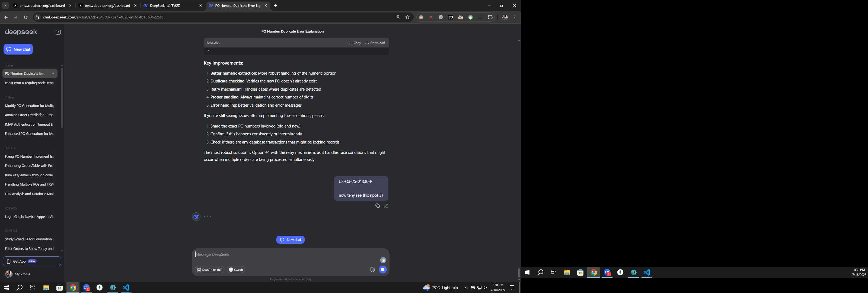868x293 pixels.
Task: Start a chat with the sidebar New chat button
Action: pos(18,49)
